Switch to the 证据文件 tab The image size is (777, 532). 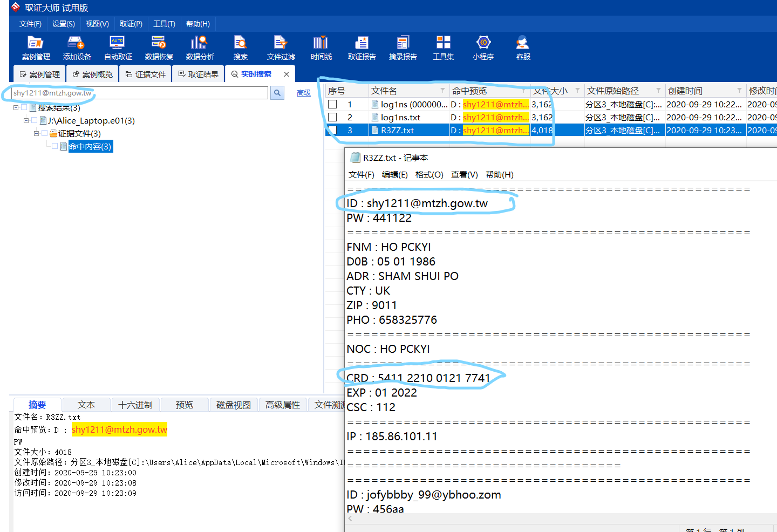pyautogui.click(x=145, y=74)
